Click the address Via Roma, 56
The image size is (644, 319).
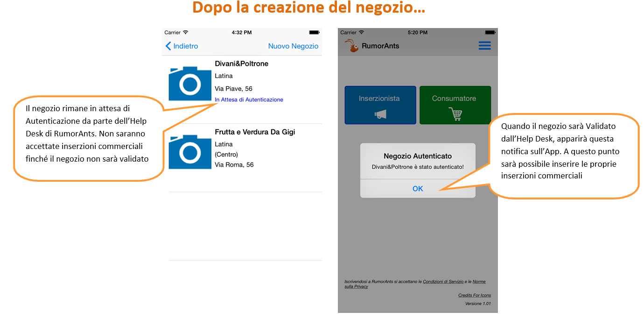234,165
